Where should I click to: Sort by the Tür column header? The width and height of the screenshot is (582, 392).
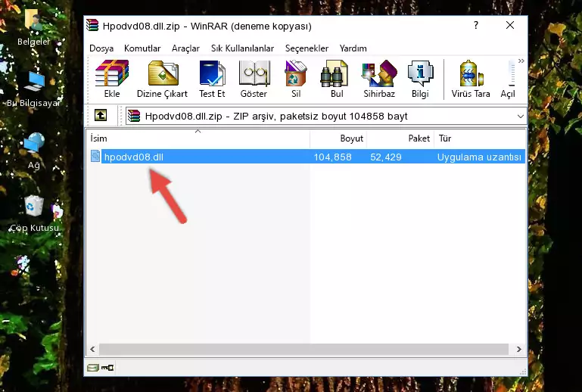tap(480, 138)
